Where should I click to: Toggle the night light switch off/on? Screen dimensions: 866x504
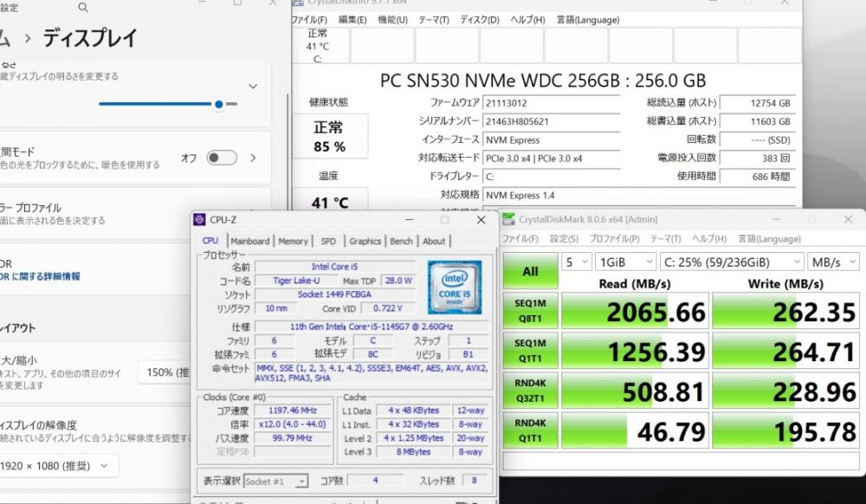click(x=222, y=158)
